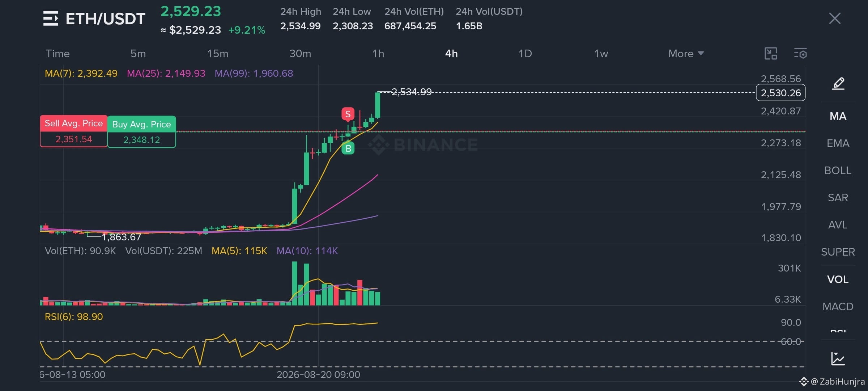Click the 24h High label

[x=301, y=12]
